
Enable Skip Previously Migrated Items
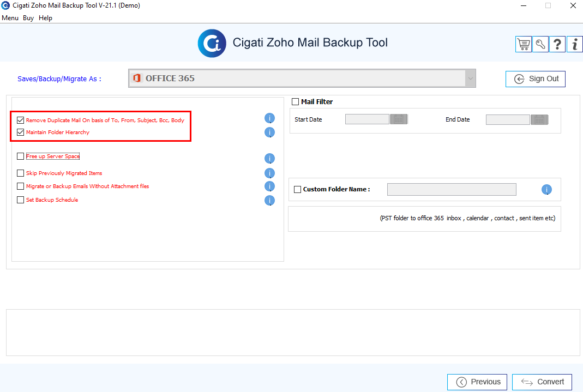click(20, 173)
